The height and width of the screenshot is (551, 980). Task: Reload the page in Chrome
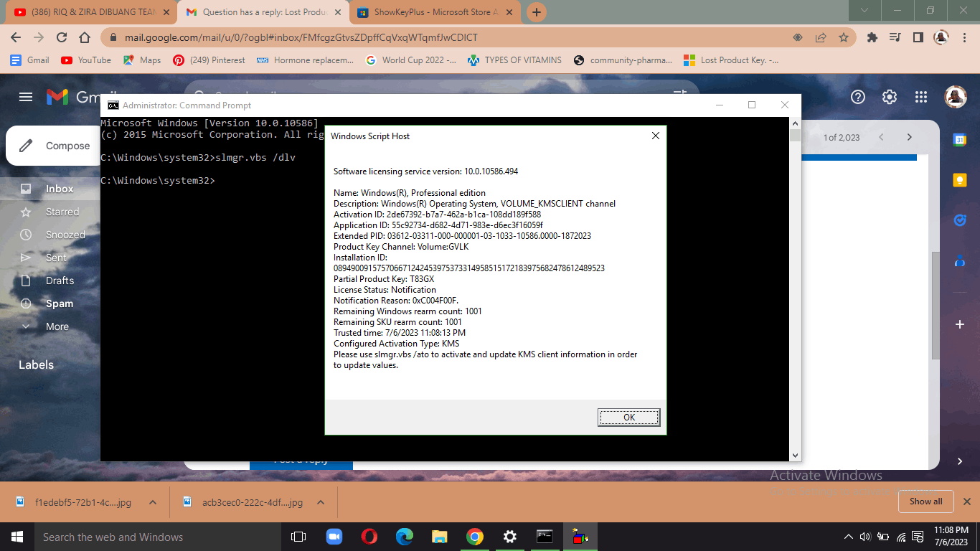click(x=62, y=37)
